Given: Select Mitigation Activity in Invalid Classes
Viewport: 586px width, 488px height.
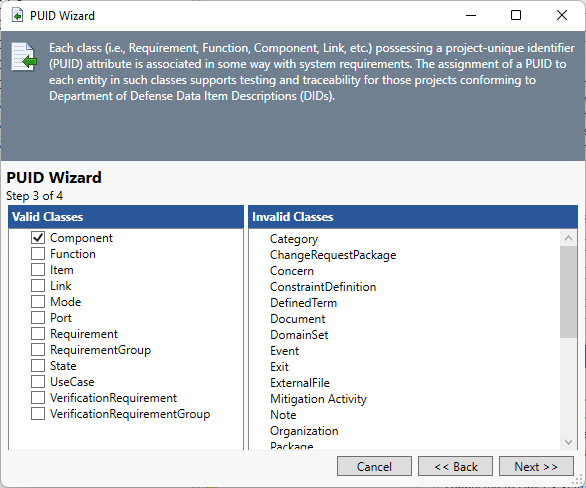Looking at the screenshot, I should click(x=318, y=399).
